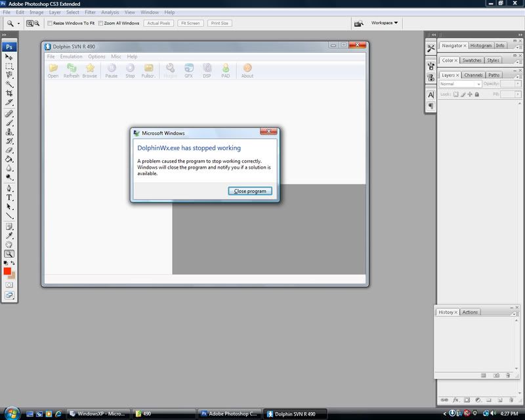The height and width of the screenshot is (420, 525).
Task: Select the History Brush tool
Action: pos(9,140)
